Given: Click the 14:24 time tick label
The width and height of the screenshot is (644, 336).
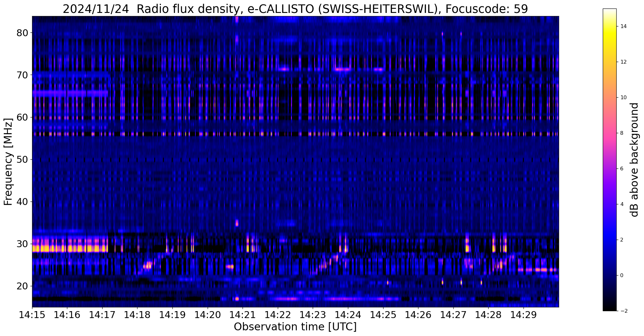Looking at the screenshot, I should [x=348, y=315].
